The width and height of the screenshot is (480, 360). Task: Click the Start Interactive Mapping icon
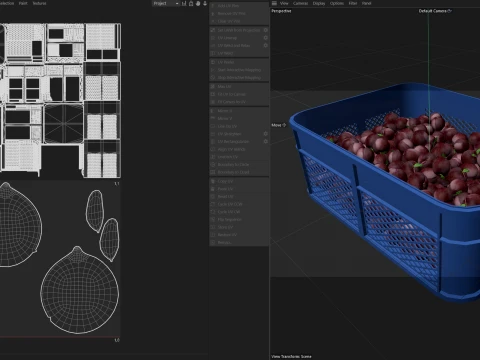click(x=213, y=70)
